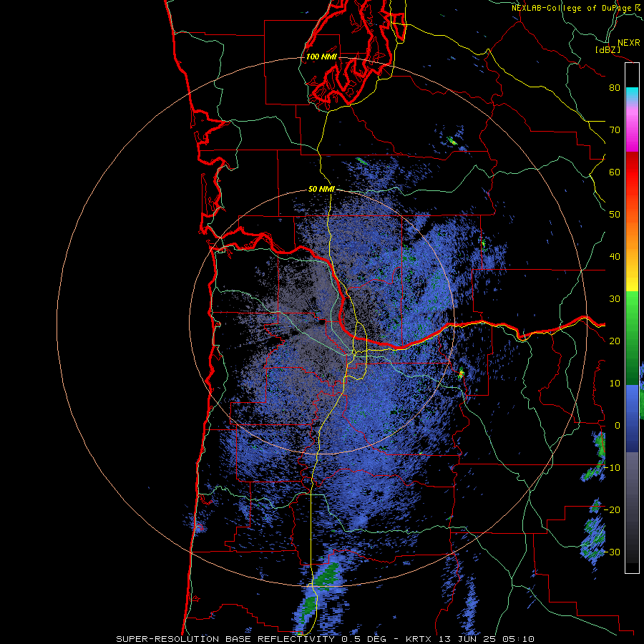
Task: Click the 30 dBZ scale value
Action: [x=615, y=299]
